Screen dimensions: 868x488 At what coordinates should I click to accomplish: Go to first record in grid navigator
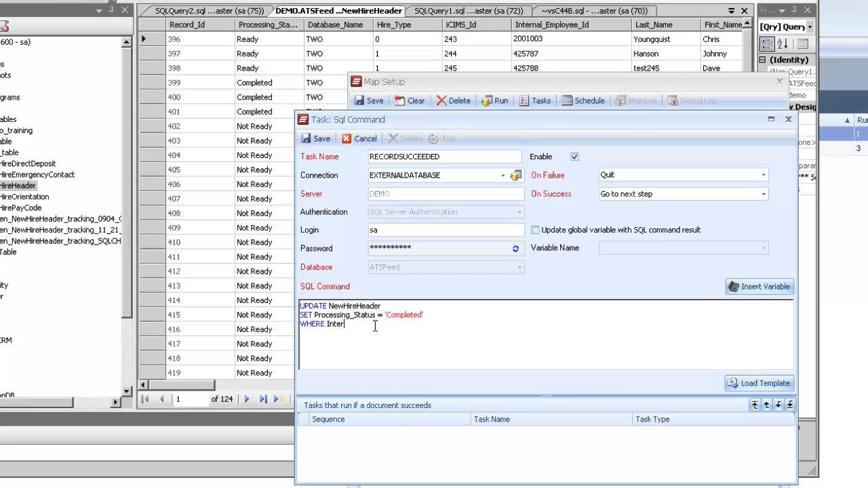pyautogui.click(x=145, y=399)
